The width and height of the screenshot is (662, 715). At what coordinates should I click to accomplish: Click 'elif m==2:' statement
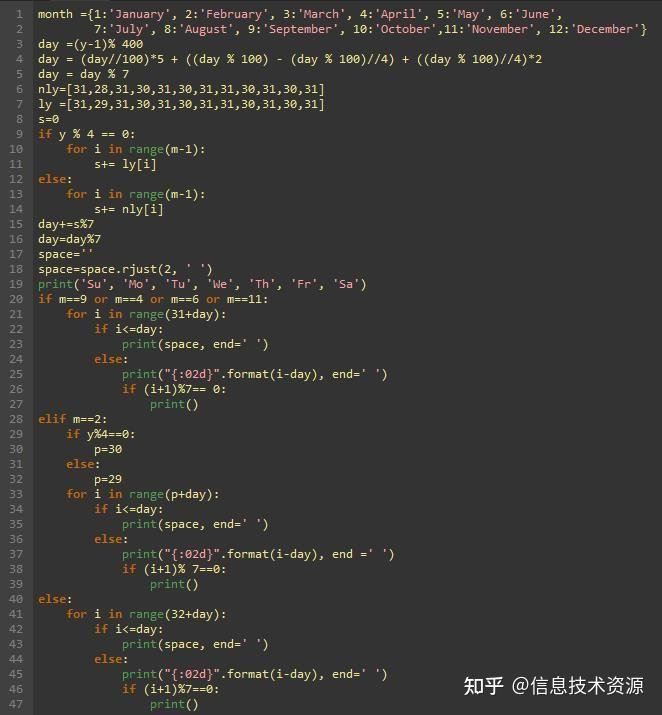[72, 419]
